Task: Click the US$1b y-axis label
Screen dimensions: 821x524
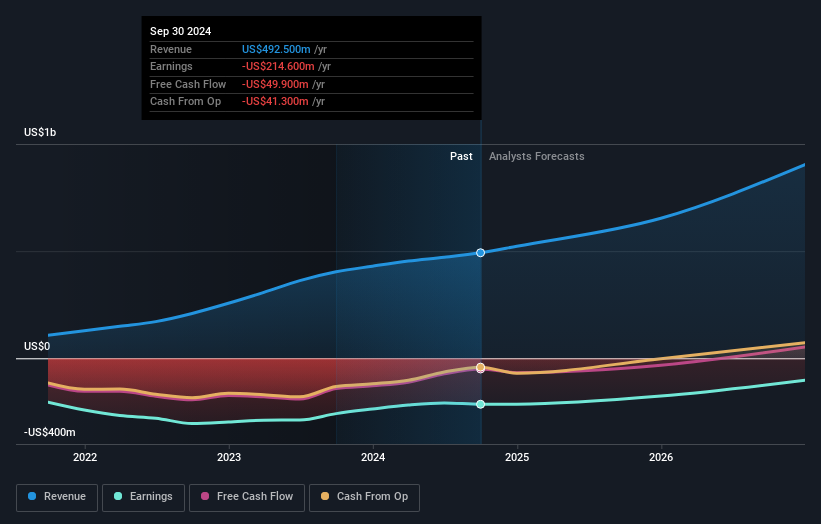Action: (40, 132)
